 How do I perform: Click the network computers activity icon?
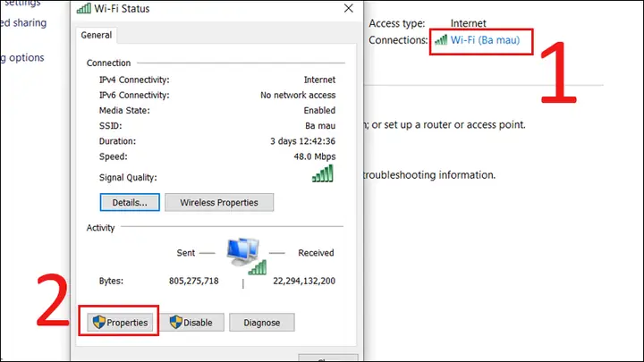[247, 257]
